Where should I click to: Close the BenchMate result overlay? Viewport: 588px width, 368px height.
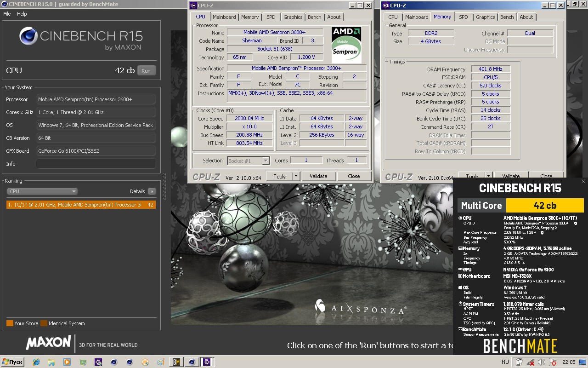pos(583,182)
